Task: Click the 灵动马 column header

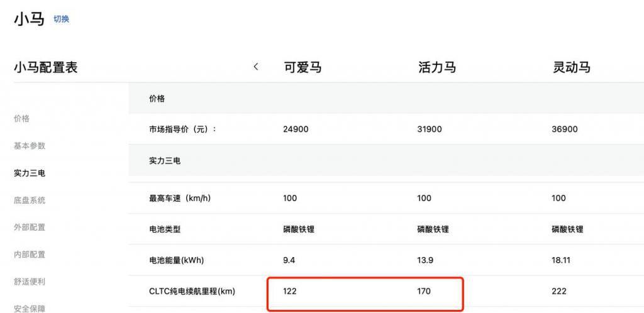Action: tap(572, 67)
